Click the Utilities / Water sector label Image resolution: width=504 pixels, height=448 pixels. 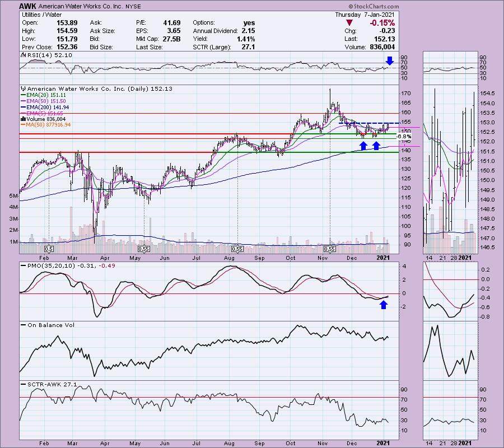point(41,15)
